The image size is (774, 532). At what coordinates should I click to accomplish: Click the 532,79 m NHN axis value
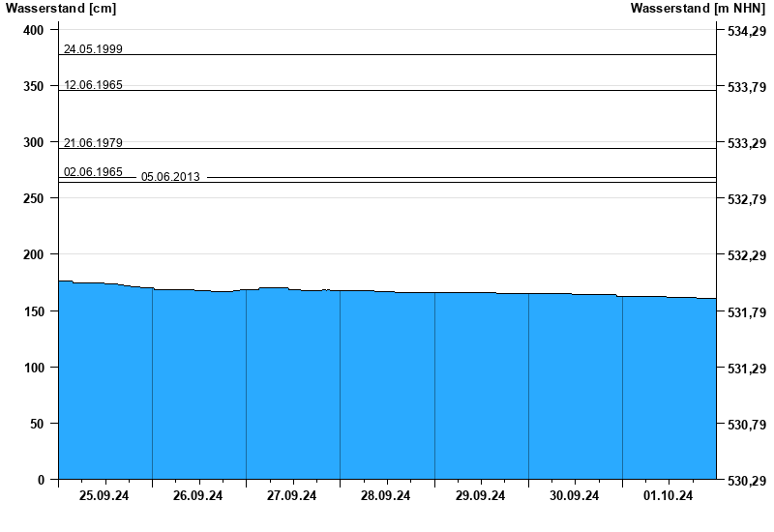point(747,199)
